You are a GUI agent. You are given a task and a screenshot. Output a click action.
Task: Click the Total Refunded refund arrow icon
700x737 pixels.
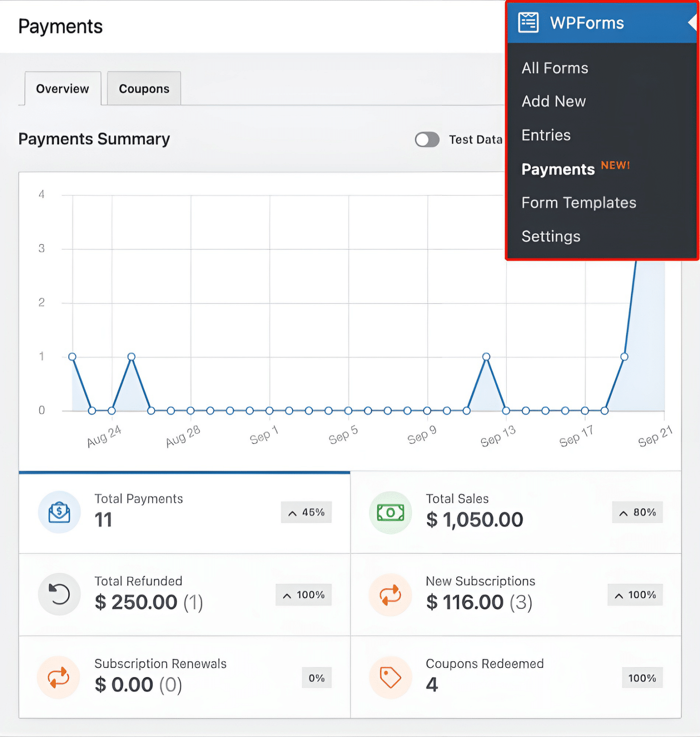59,594
